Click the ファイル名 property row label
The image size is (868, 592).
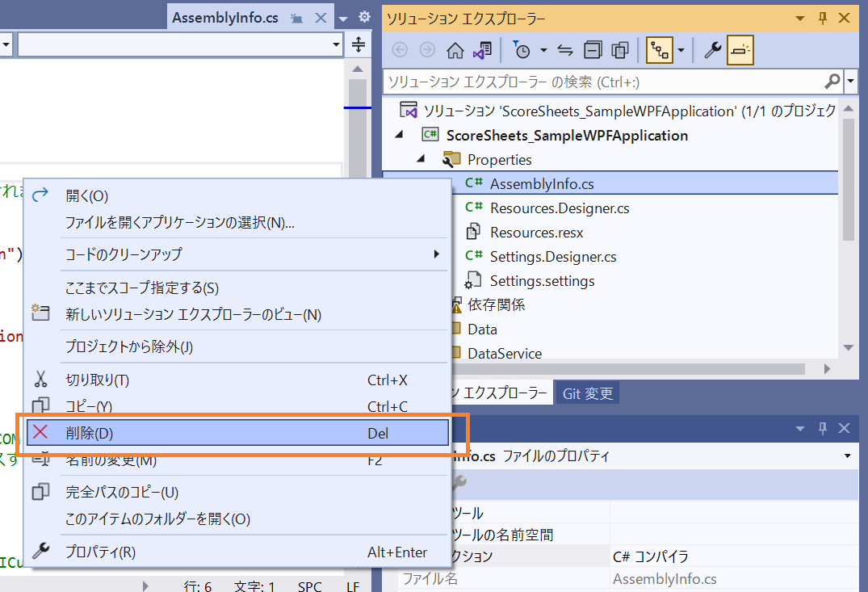coord(430,579)
